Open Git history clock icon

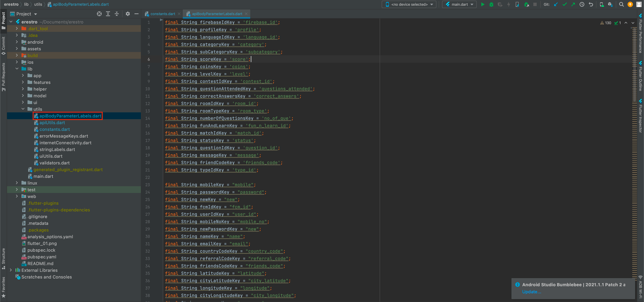(582, 4)
